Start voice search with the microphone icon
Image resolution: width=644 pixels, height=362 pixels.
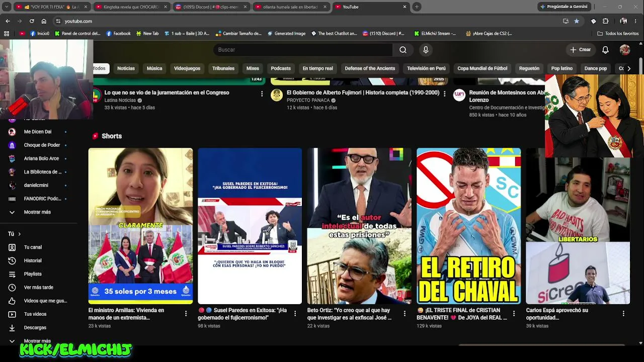(x=426, y=50)
